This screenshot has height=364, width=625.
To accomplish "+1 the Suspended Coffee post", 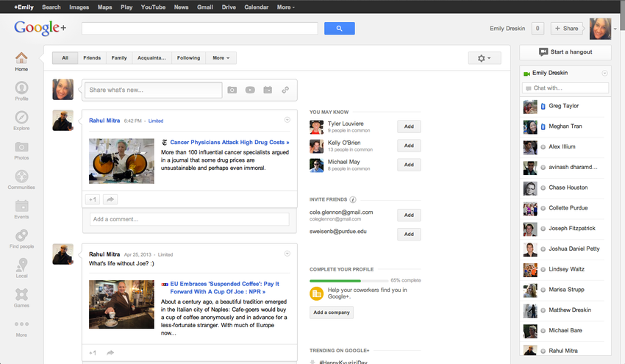I will tap(93, 353).
